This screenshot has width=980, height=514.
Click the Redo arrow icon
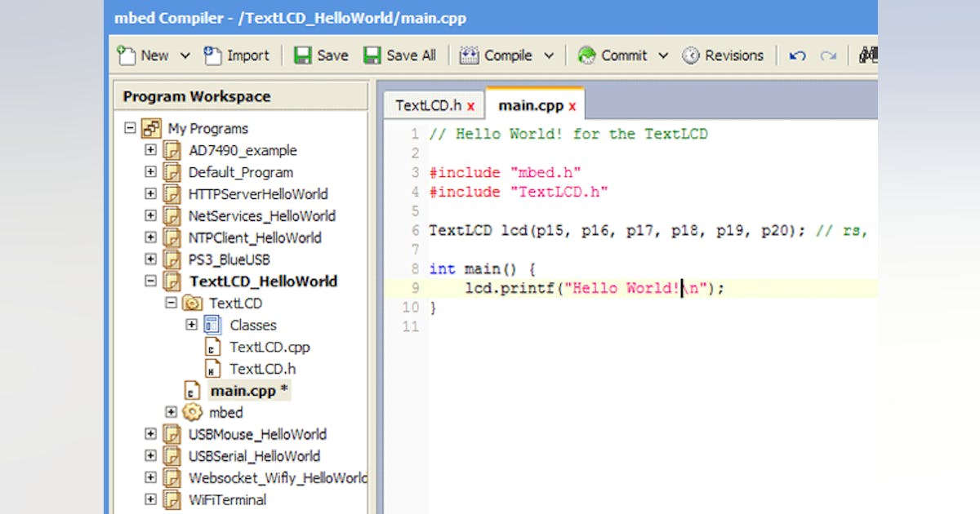829,55
